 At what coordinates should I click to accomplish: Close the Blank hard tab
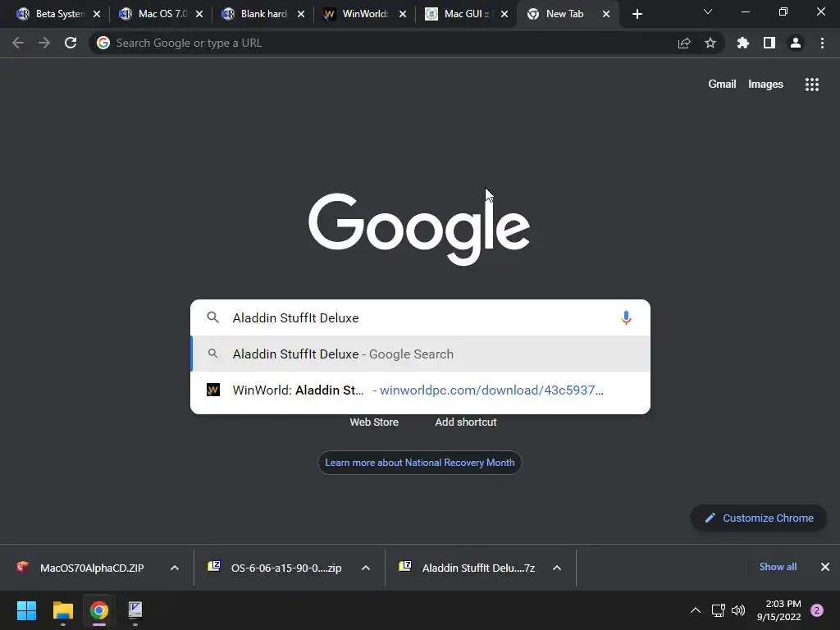301,14
